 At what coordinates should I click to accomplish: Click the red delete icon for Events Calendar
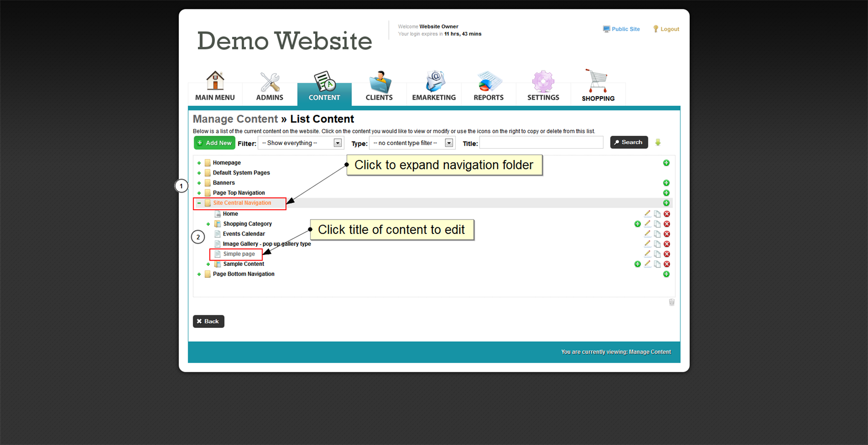coord(667,234)
